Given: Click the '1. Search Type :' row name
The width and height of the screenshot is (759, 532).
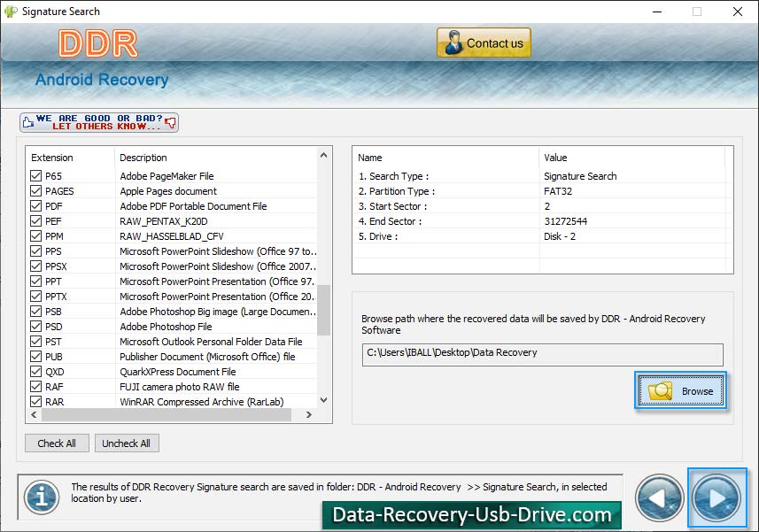Looking at the screenshot, I should pos(393,176).
